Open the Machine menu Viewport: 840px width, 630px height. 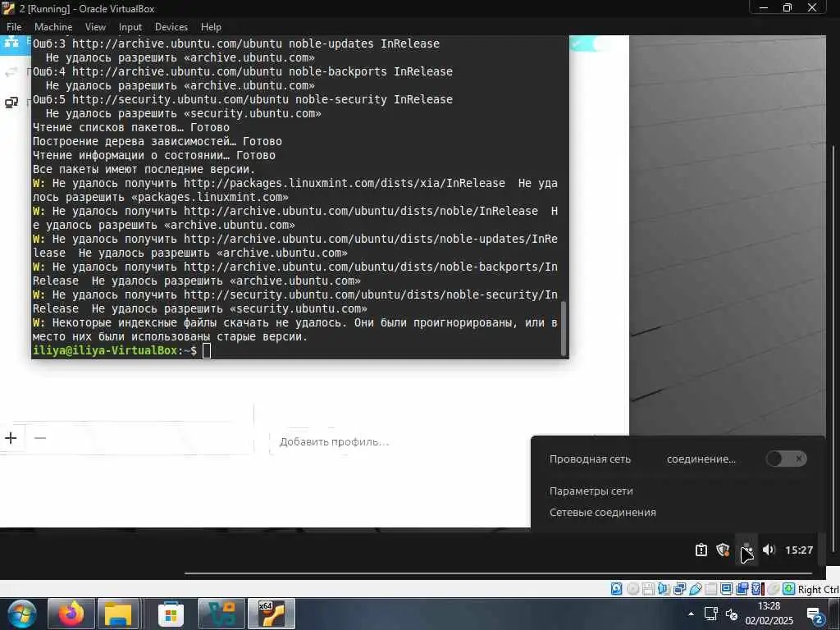point(53,27)
